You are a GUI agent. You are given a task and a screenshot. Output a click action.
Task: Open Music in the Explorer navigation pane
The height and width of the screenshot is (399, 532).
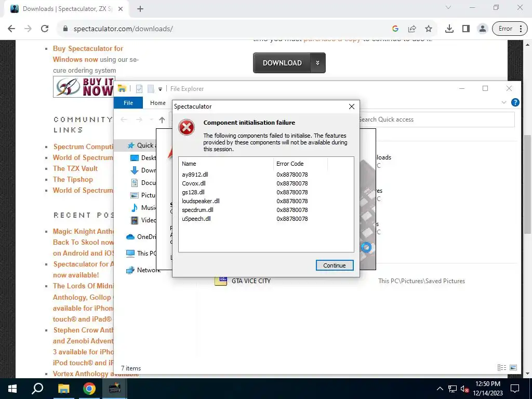pos(143,208)
